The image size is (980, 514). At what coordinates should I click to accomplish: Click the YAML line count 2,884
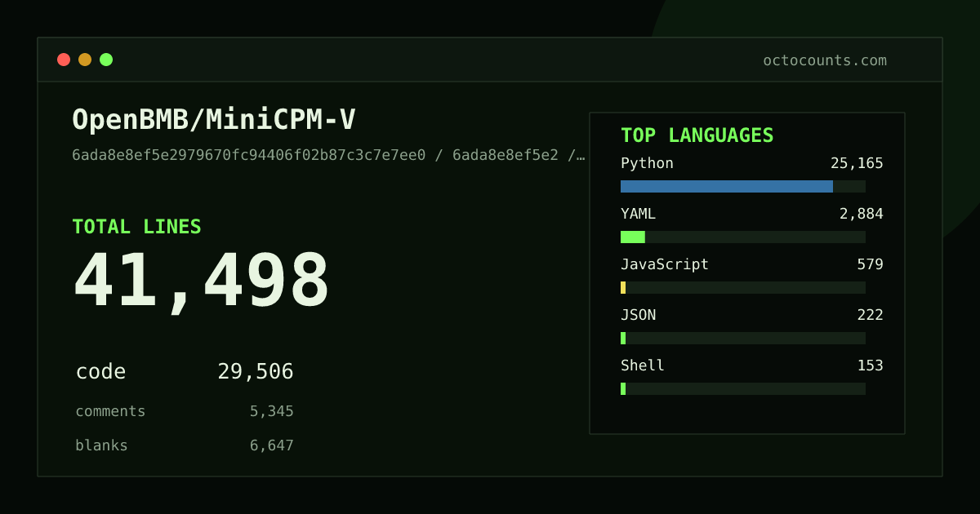pyautogui.click(x=862, y=214)
